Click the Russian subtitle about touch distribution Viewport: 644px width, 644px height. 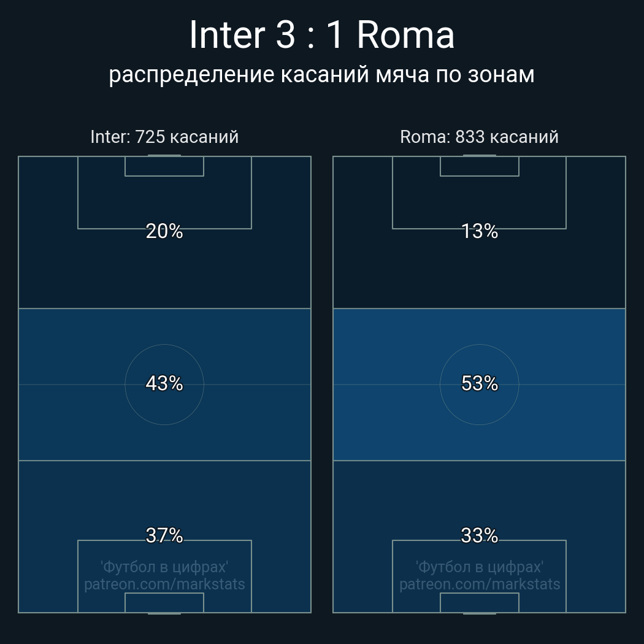[321, 75]
